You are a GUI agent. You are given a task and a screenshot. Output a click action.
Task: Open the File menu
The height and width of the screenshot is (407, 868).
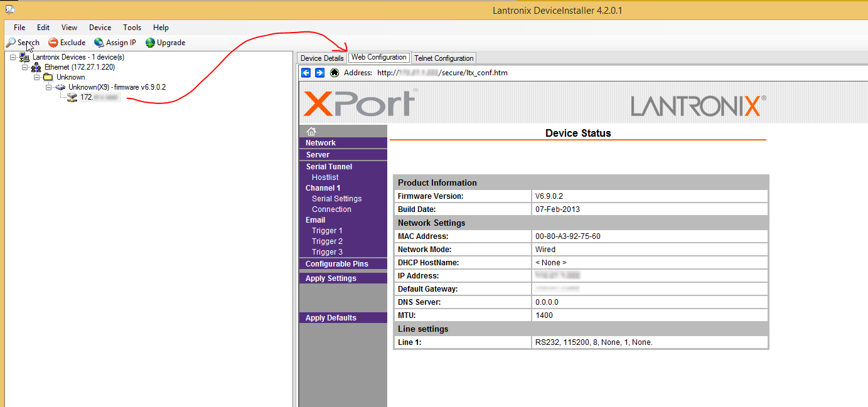(19, 28)
